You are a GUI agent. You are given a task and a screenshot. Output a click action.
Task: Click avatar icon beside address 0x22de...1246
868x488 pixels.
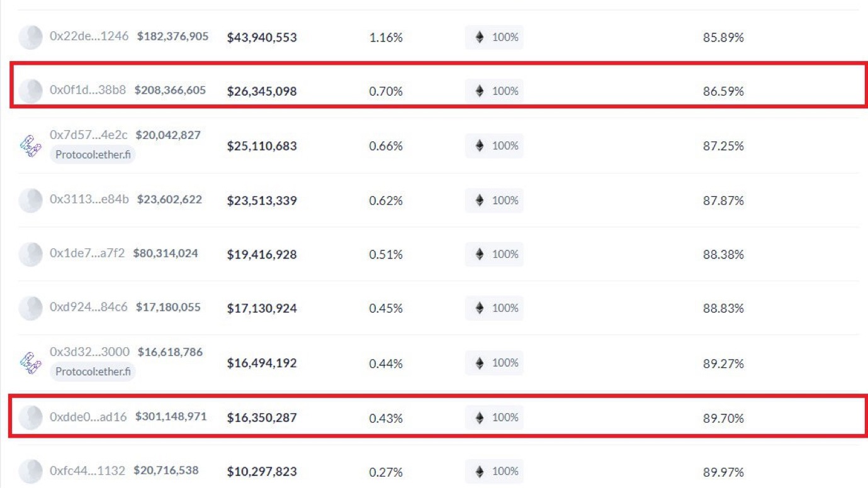(x=30, y=38)
